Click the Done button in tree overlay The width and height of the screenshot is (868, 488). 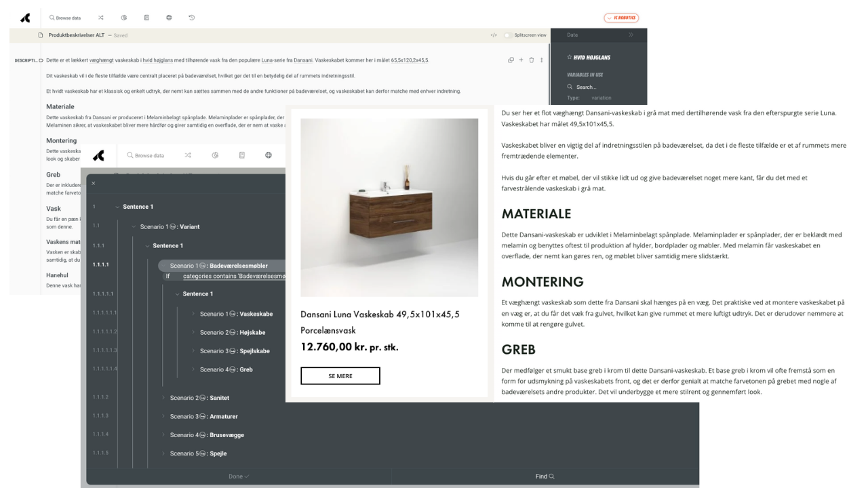239,476
